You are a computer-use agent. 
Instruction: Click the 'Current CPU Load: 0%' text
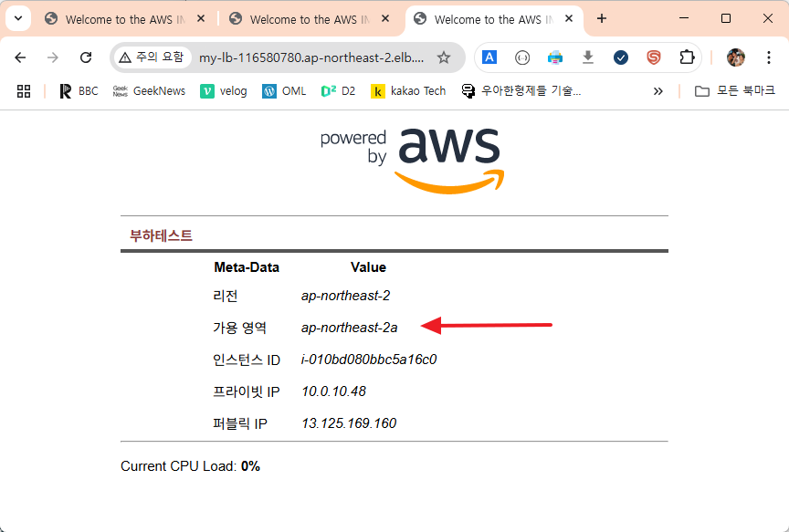coord(190,466)
